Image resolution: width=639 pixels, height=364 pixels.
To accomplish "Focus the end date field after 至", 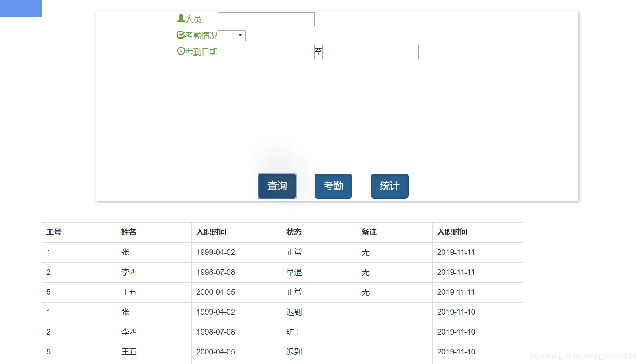I will (x=370, y=52).
